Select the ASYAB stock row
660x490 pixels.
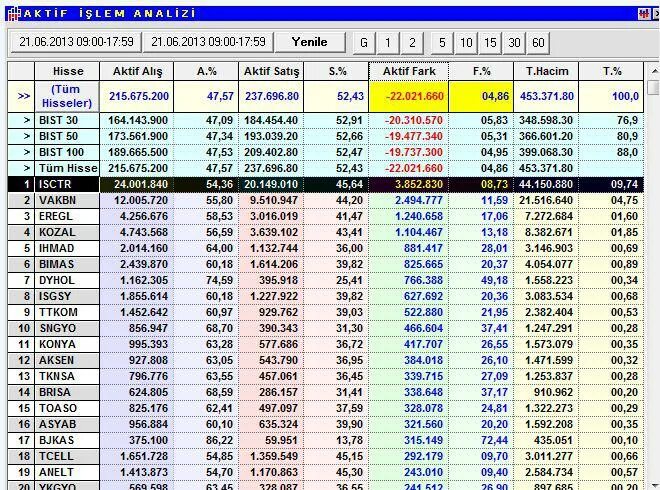(x=326, y=424)
